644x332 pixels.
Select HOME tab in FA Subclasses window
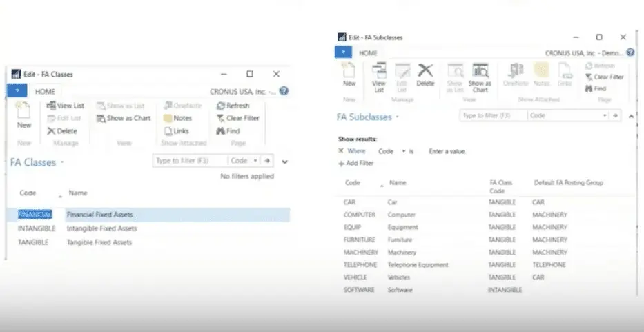tap(368, 53)
